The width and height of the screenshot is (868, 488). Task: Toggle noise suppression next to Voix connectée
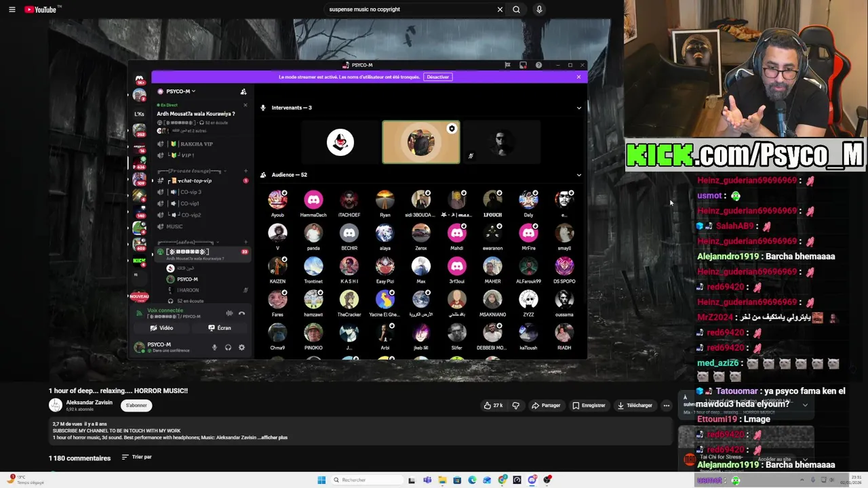tap(229, 313)
